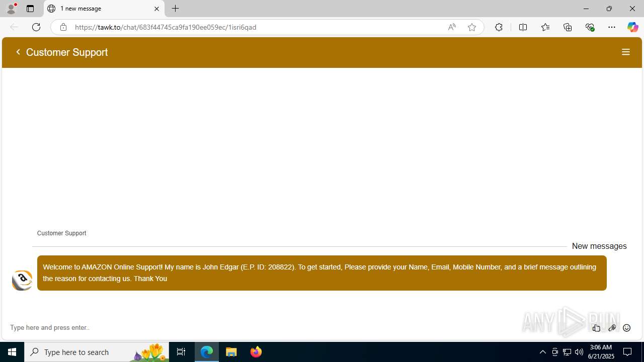View site information lock icon
Image resolution: width=644 pixels, height=362 pixels.
pos(63,27)
